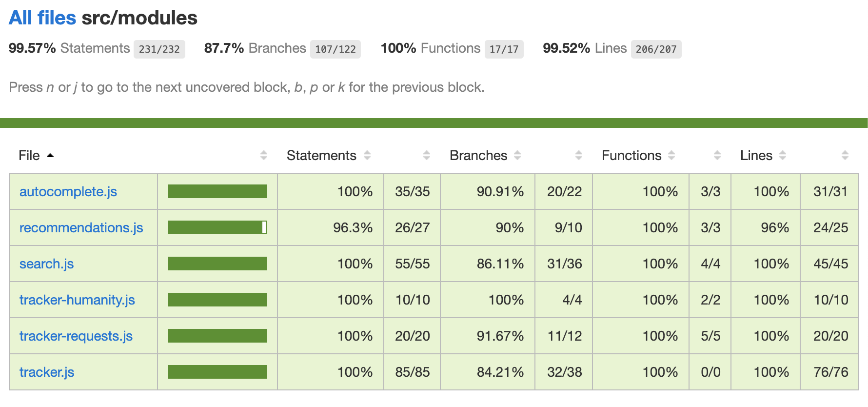Select the 99.57% Statements summary value
Image resolution: width=868 pixels, height=407 pixels.
[x=32, y=48]
